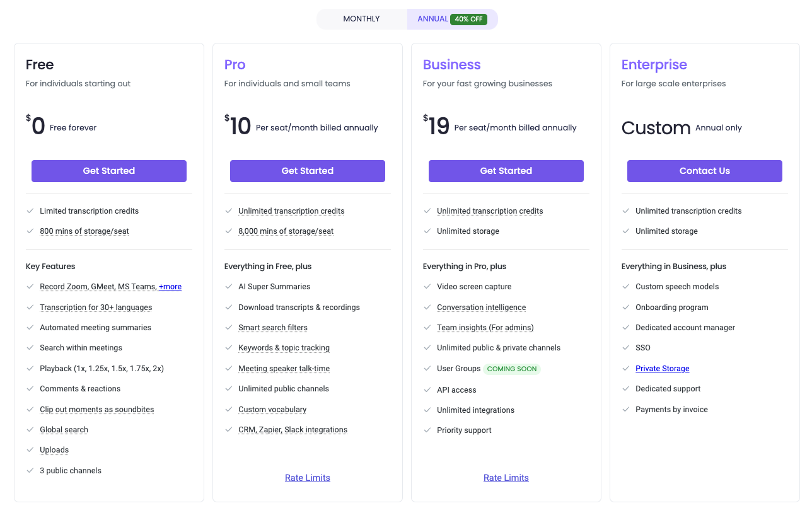812x513 pixels.
Task: Click checkmark beside AI Super Summaries
Action: pyautogui.click(x=229, y=287)
